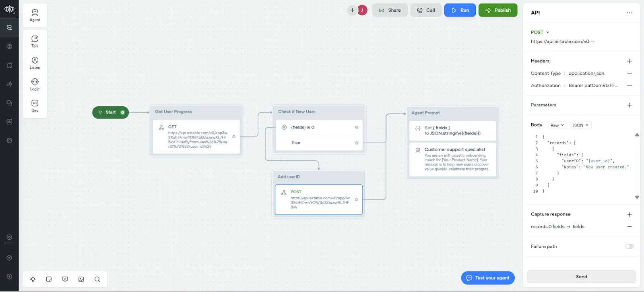
Task: Add a comment using the bottom toolbar icon
Action: (65, 279)
